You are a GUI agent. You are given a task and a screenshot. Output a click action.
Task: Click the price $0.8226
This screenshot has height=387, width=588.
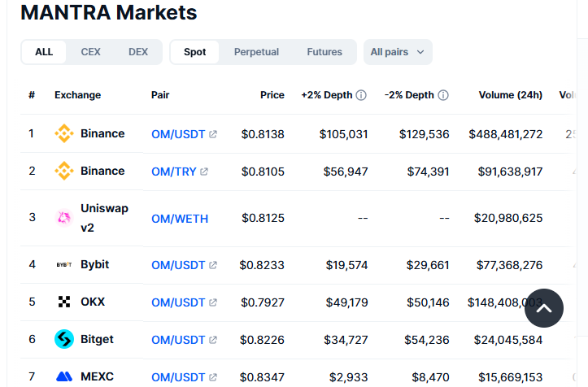pyautogui.click(x=262, y=340)
